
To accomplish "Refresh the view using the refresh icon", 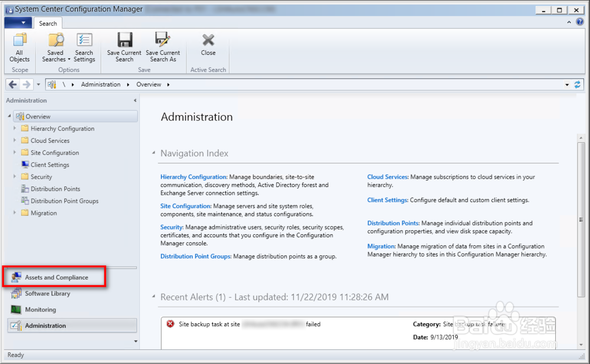I will 577,84.
